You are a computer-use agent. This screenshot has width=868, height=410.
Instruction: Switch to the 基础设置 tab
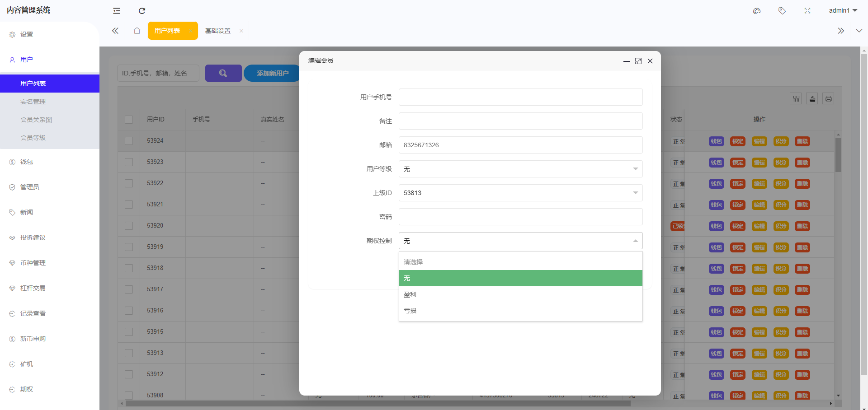[218, 31]
